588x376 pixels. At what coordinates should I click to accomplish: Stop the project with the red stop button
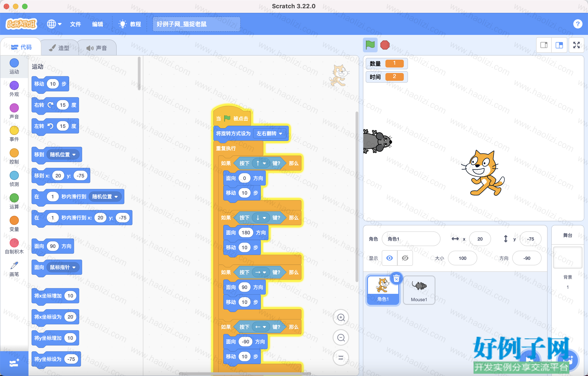[x=385, y=45]
